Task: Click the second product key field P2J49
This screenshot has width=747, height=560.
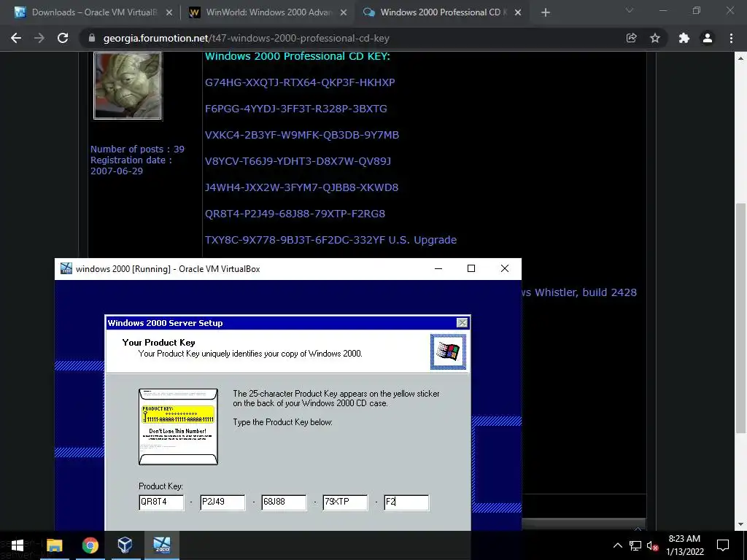Action: (x=222, y=502)
